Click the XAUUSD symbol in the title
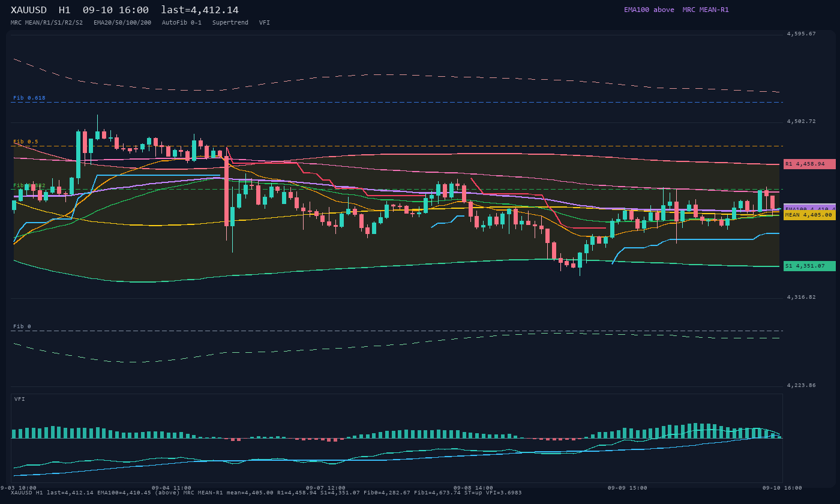The height and width of the screenshot is (504, 840). pyautogui.click(x=29, y=10)
